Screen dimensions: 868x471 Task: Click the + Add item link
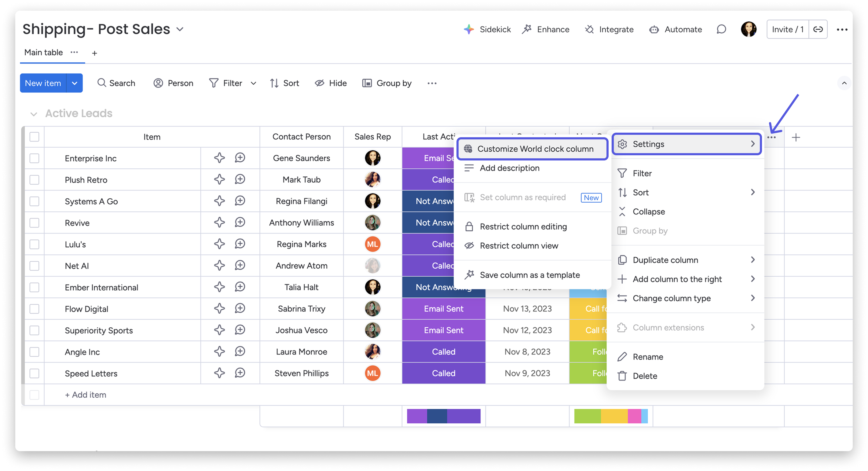[86, 395]
